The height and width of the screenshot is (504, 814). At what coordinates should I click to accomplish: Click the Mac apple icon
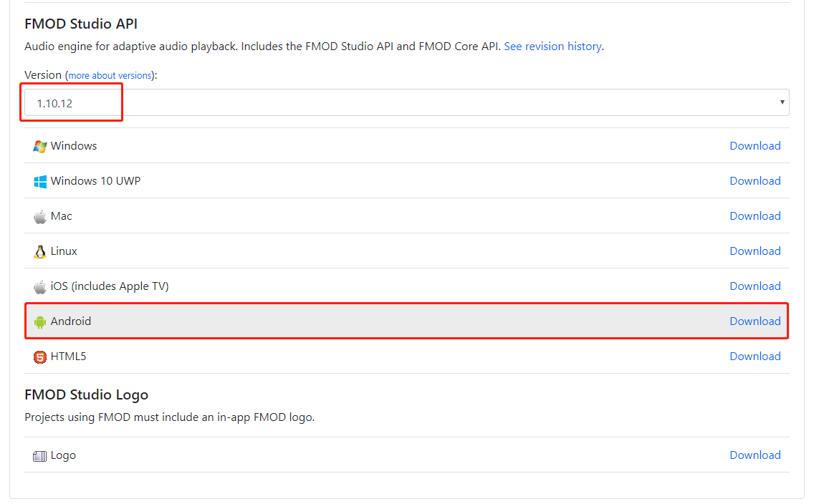[x=40, y=216]
